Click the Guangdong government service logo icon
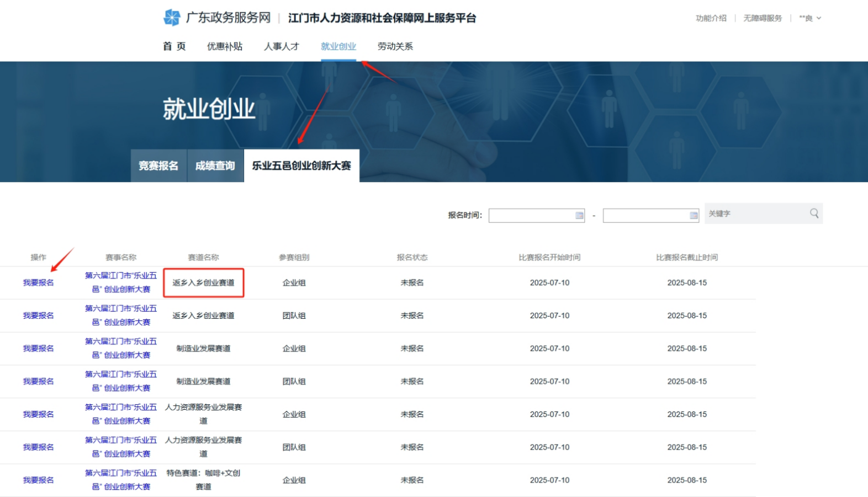Viewport: 868px width, 497px height. [x=172, y=18]
